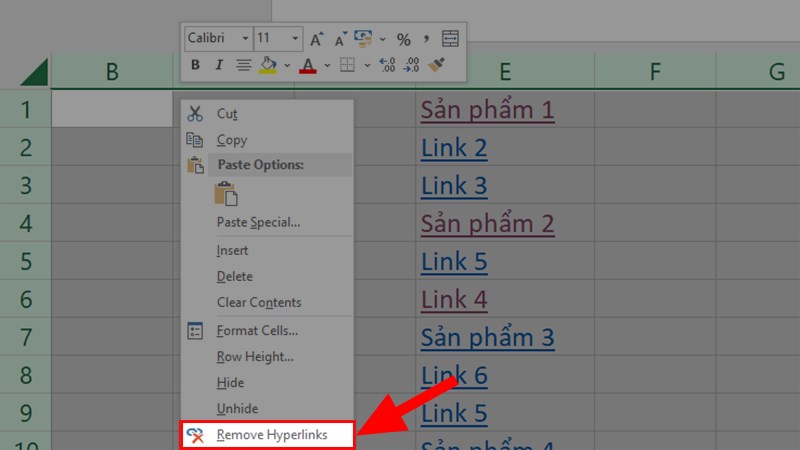Apply Comma Style number format
This screenshot has height=450, width=800.
pyautogui.click(x=426, y=39)
